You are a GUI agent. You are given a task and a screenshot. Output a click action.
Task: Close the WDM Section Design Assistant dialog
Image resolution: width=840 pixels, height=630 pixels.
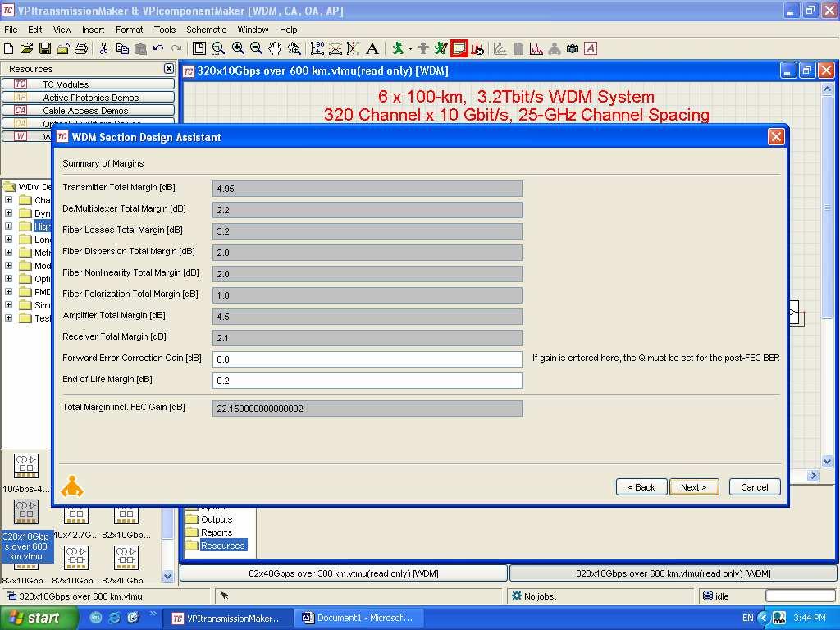776,137
